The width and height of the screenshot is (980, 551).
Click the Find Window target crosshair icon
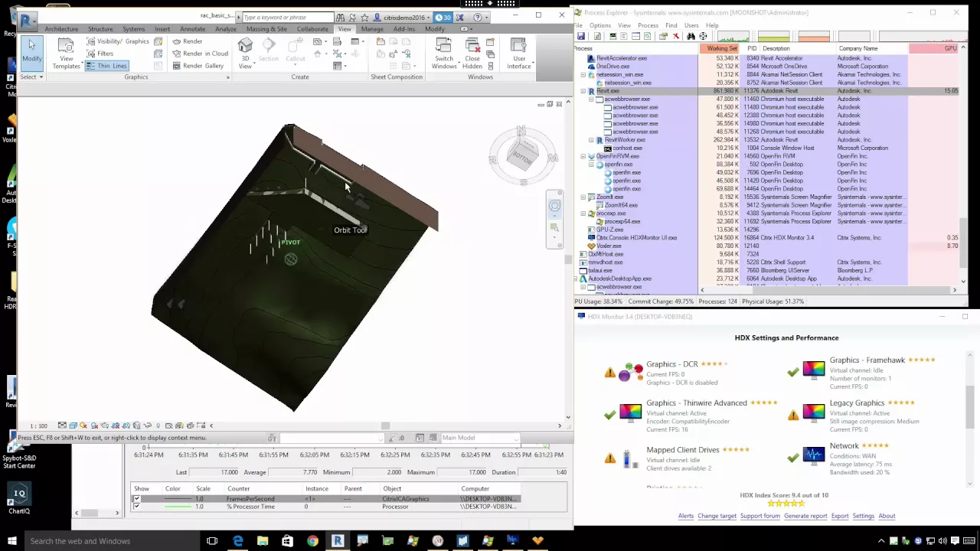coord(703,36)
